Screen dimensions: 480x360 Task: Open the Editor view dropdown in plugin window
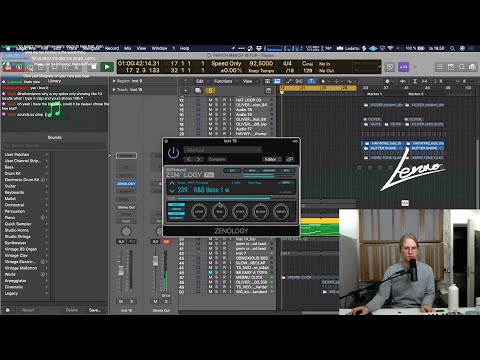pyautogui.click(x=272, y=159)
